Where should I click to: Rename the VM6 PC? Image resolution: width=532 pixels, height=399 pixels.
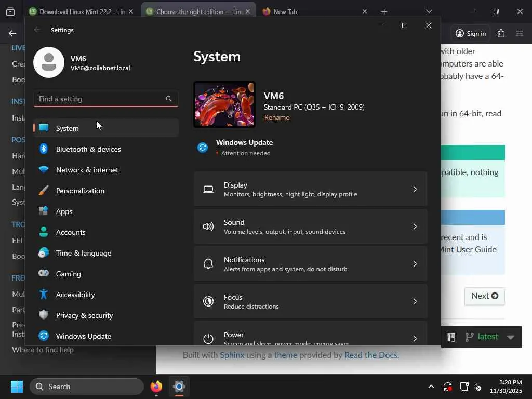[x=277, y=117]
